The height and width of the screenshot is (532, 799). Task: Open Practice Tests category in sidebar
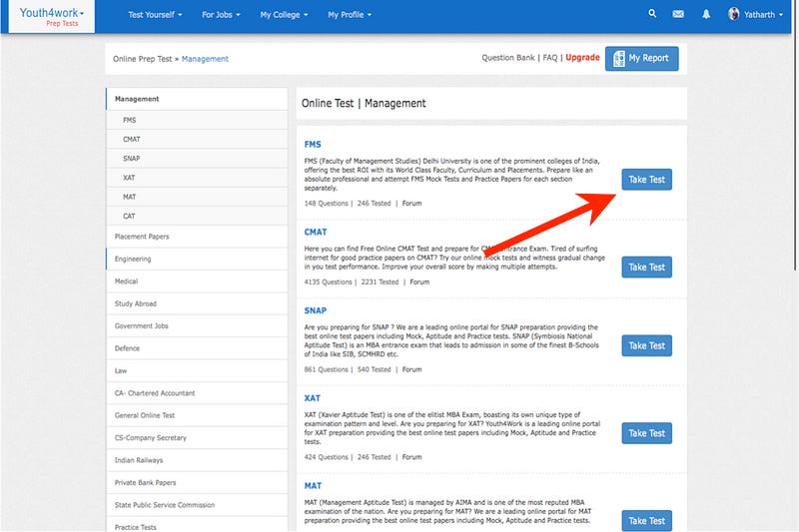(197, 525)
